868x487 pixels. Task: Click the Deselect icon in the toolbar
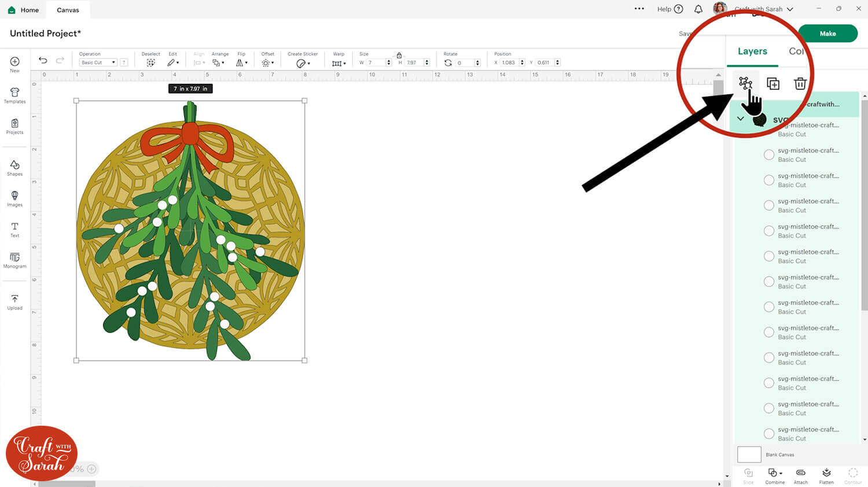tap(150, 62)
